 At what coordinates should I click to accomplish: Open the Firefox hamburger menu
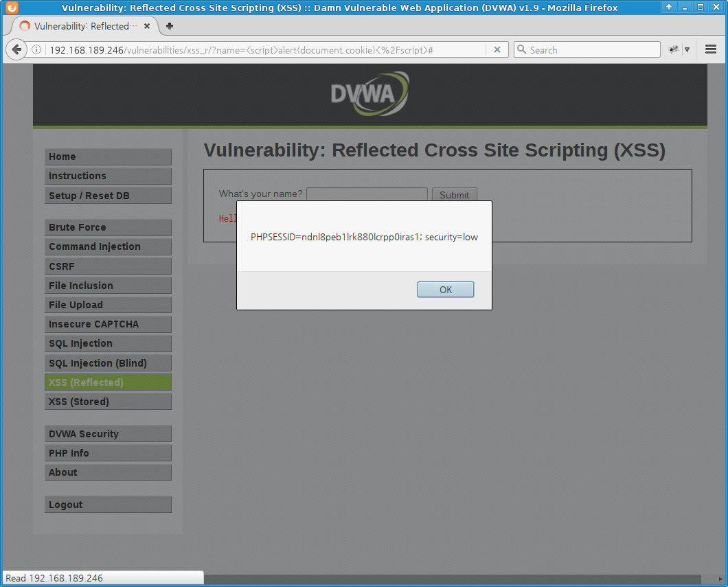tap(710, 49)
